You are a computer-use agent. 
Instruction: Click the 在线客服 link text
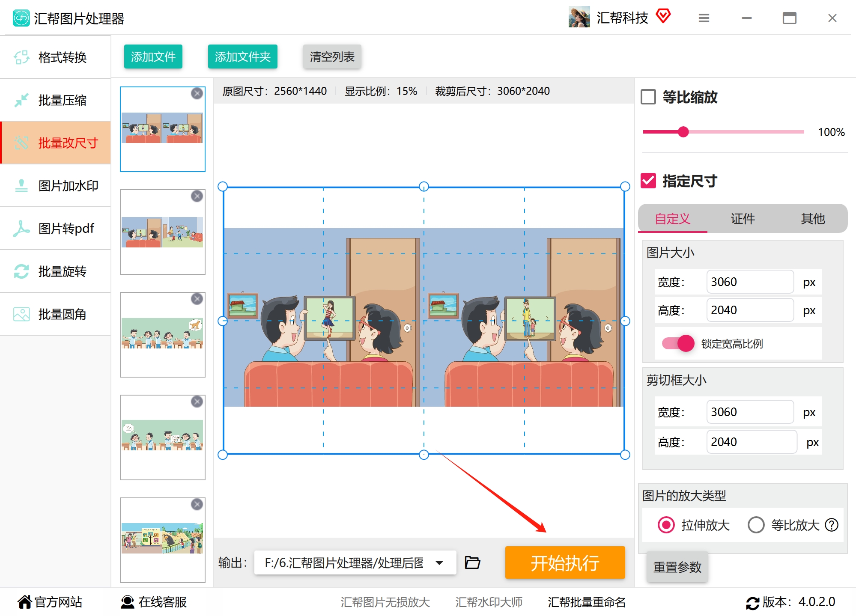coord(163,602)
